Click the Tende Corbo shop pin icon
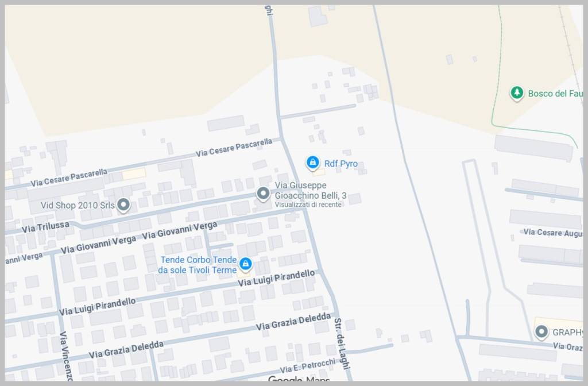 coord(245,264)
